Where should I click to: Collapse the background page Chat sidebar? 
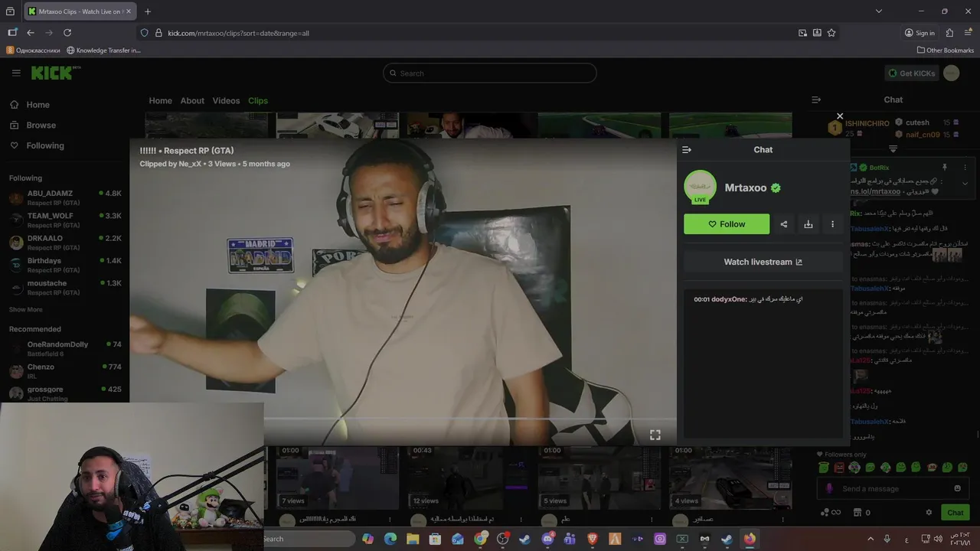816,99
